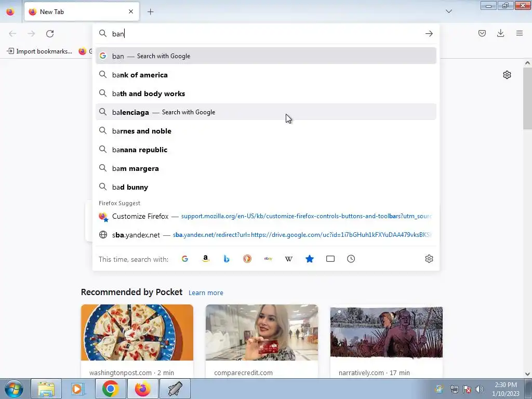Search open tabs using the tab icon
Viewport: 532px width, 399px height.
coord(330,259)
